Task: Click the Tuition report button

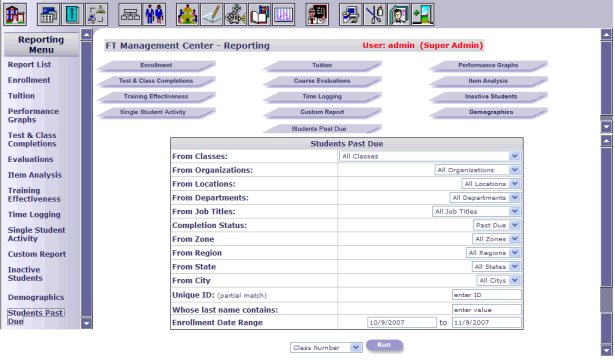Action: pos(322,65)
